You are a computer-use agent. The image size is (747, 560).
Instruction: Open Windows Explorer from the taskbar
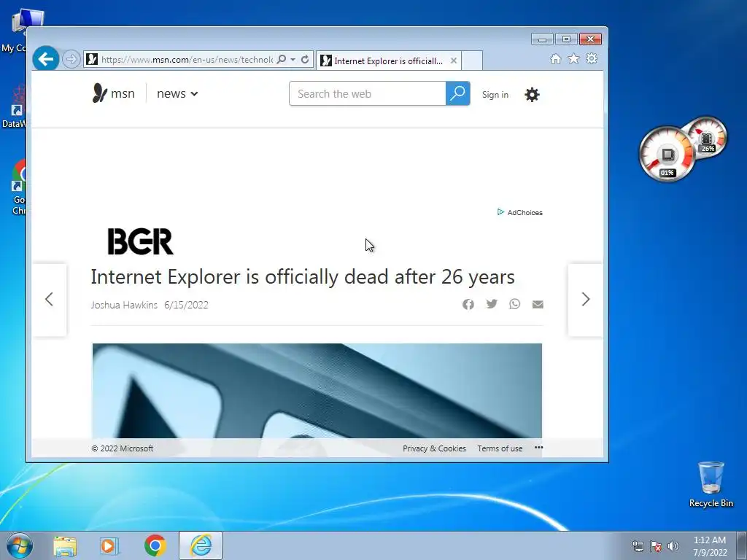point(65,546)
